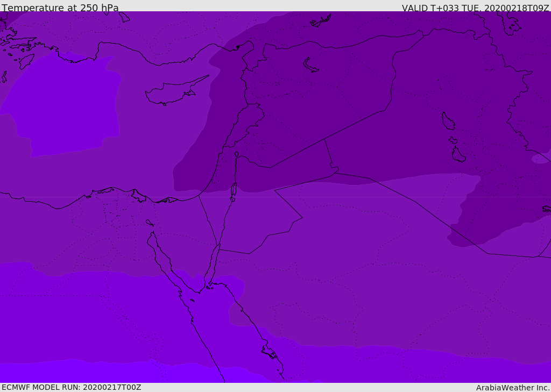Screen dimensions: 551x392
Task: Select the island of Cyprus
Action: pos(172,92)
